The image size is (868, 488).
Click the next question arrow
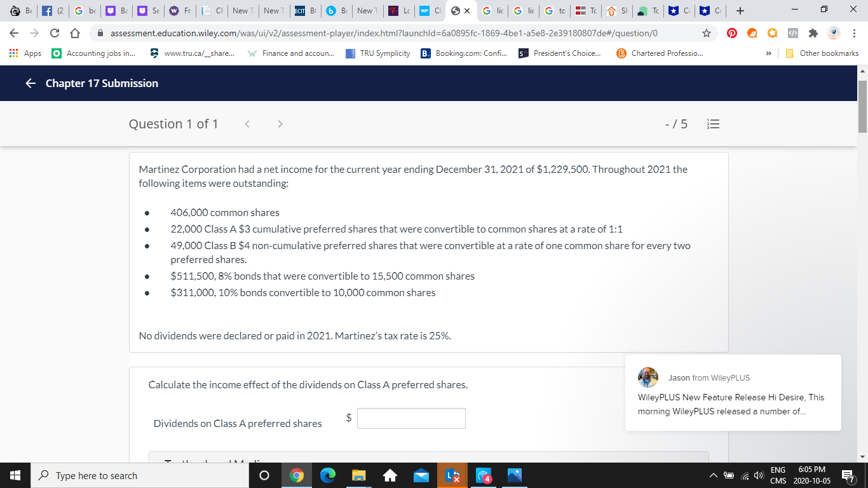tap(280, 124)
